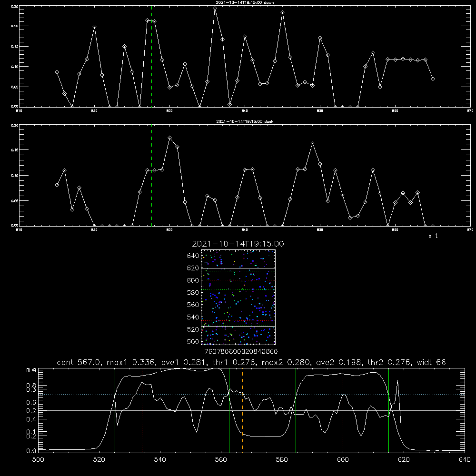The width and height of the screenshot is (476, 476).
Task: Click the '520' tick label on the bottom plot x-axis
Action: click(x=99, y=460)
